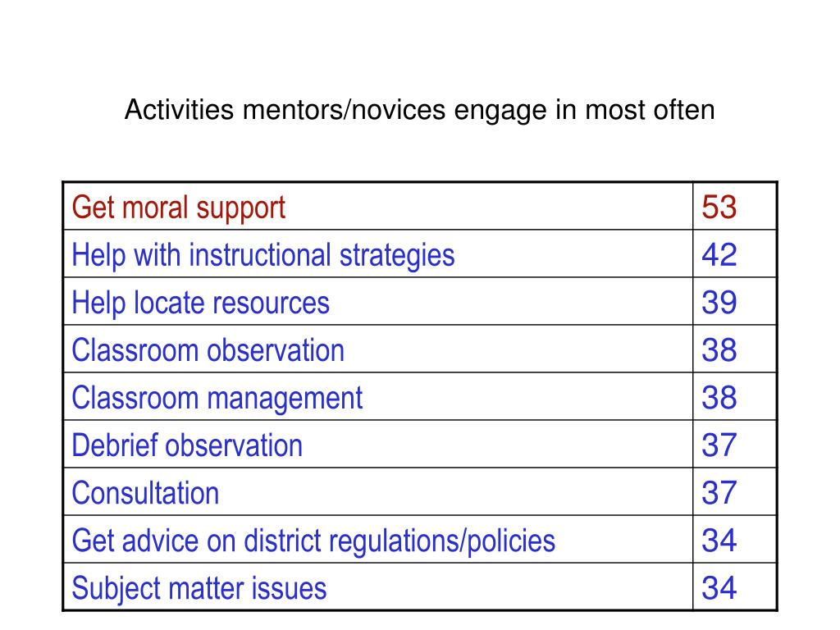
Task: Click the red value 53
Action: 719,208
